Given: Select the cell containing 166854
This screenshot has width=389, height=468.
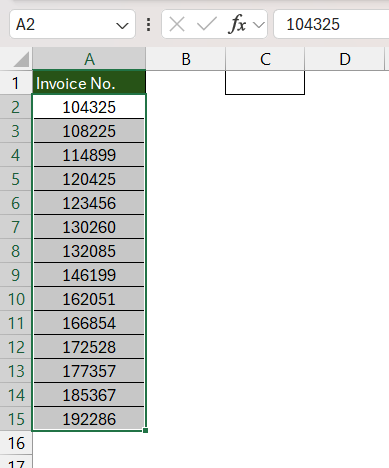Looking at the screenshot, I should (x=89, y=323).
